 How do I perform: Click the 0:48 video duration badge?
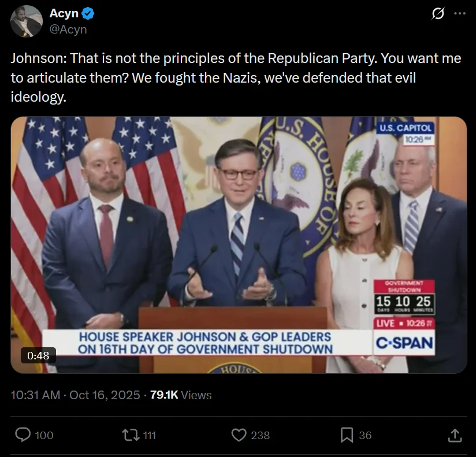point(39,355)
